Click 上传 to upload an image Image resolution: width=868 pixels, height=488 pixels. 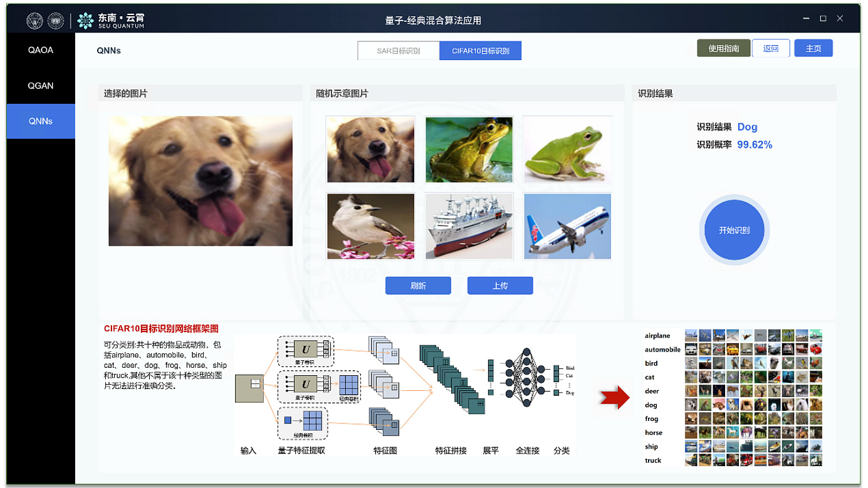(x=500, y=285)
